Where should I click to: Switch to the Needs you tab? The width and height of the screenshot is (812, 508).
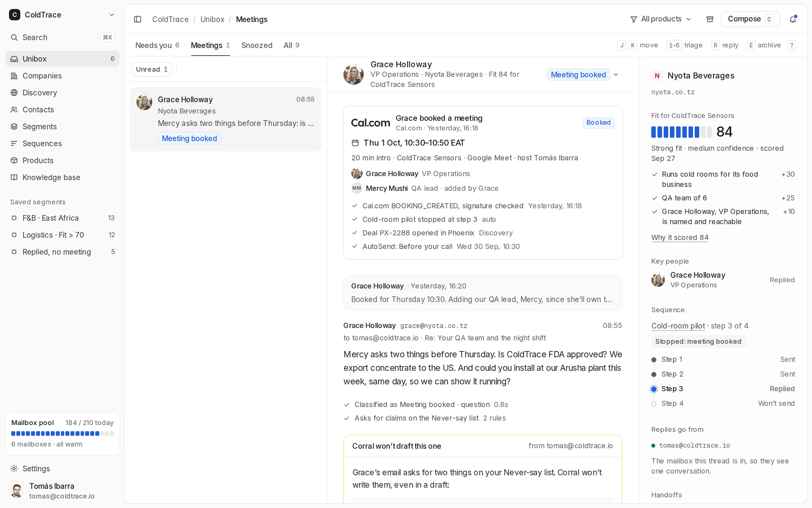(157, 45)
